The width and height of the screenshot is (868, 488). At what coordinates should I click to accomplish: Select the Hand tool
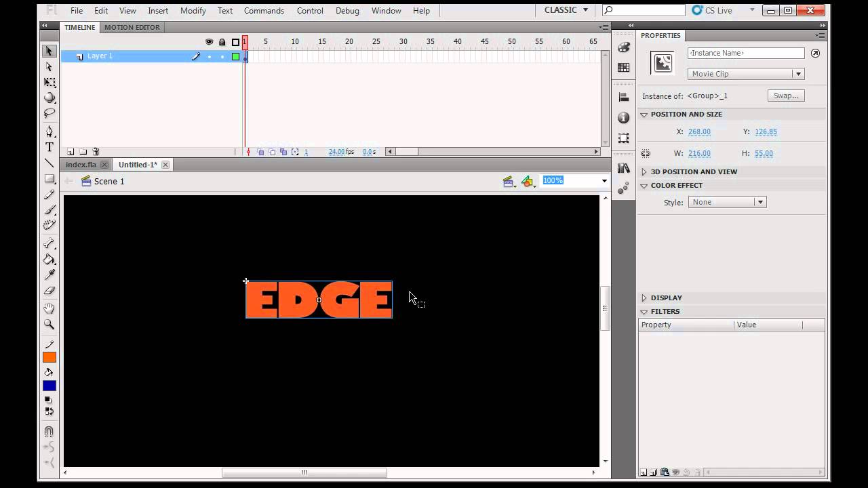(50, 309)
